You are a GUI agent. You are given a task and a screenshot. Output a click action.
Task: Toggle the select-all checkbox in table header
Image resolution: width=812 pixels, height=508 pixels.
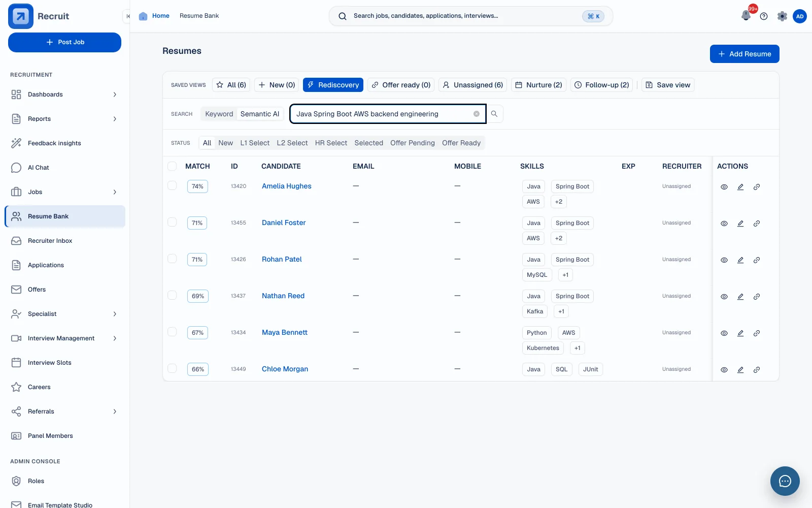coord(173,166)
